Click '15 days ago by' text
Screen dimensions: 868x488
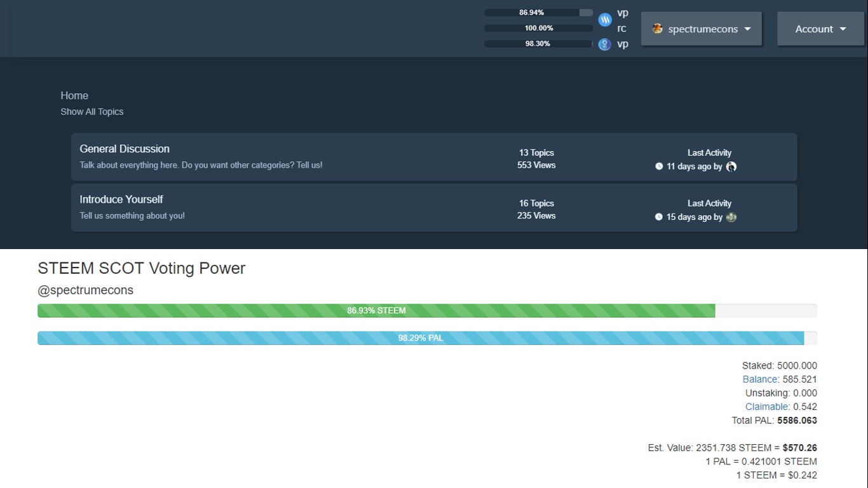695,217
